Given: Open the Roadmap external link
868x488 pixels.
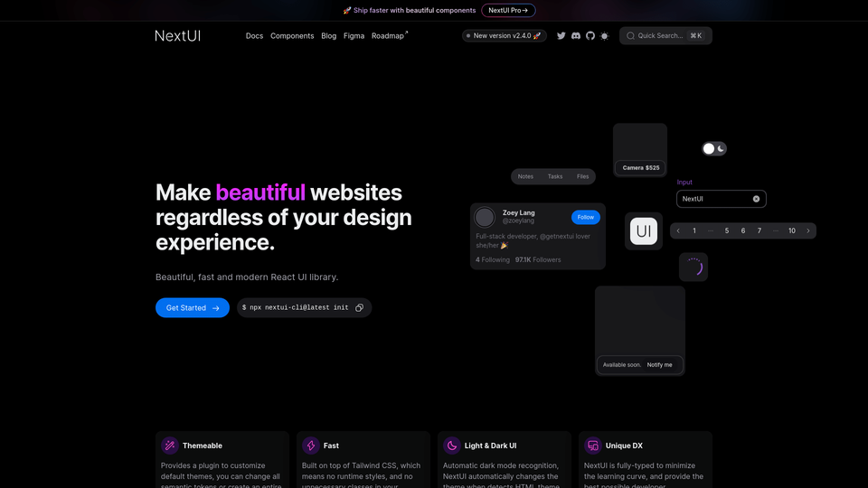Looking at the screenshot, I should coord(390,36).
